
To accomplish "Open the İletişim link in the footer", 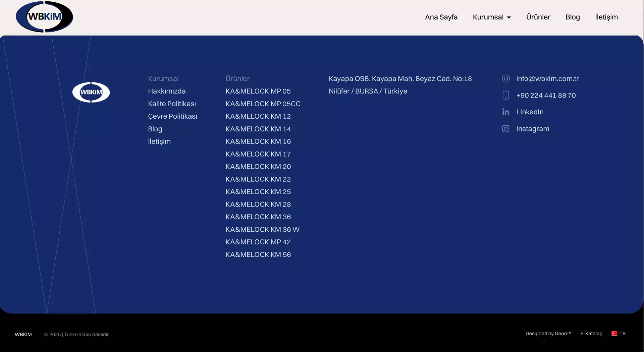I will tap(159, 141).
